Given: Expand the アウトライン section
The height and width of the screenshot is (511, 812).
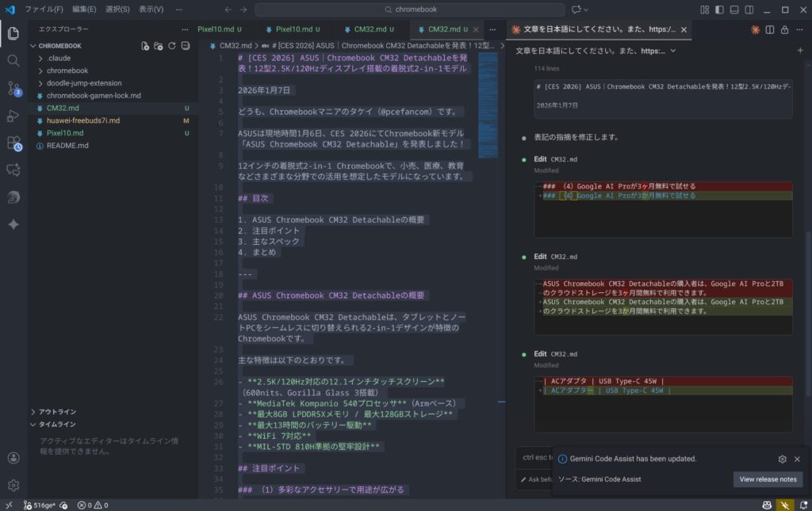Looking at the screenshot, I should (x=57, y=412).
